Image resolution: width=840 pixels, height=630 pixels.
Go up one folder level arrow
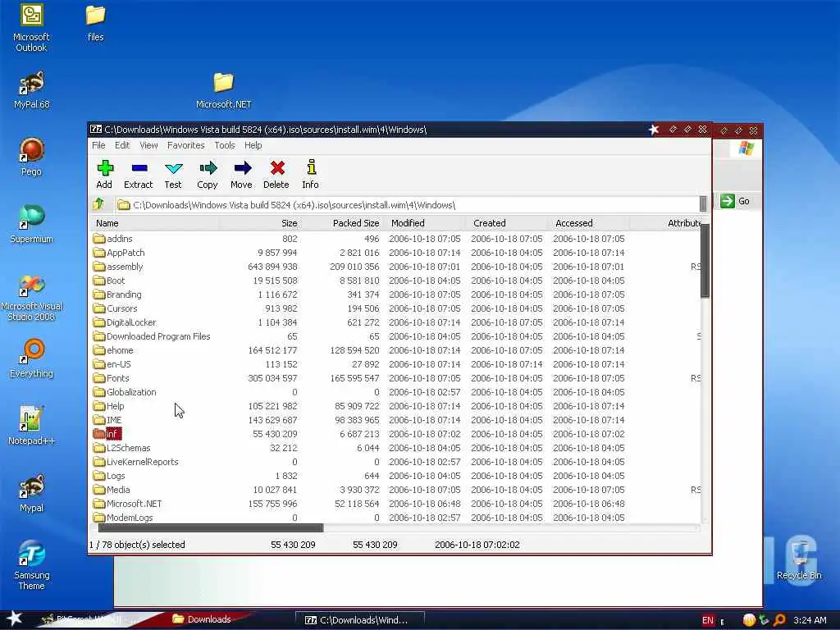98,204
